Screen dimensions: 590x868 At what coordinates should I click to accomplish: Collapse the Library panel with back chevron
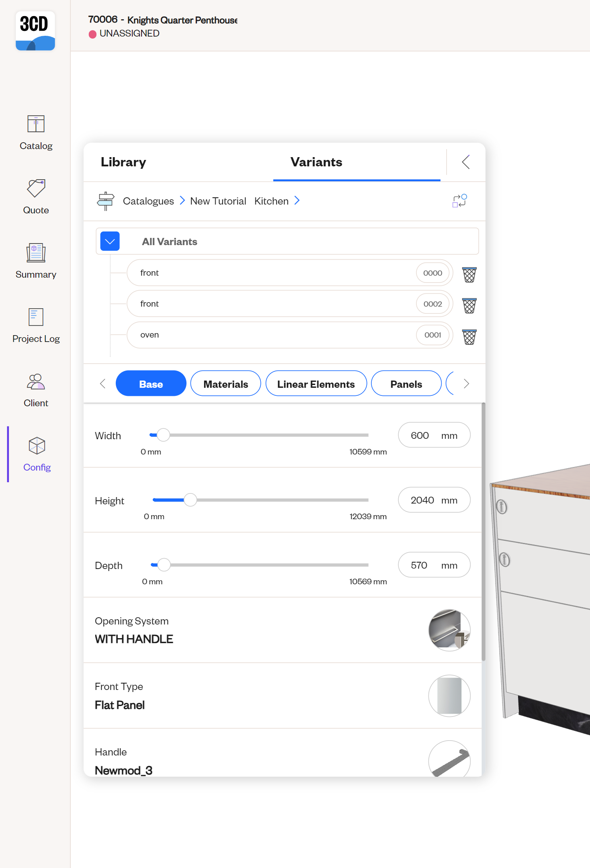(x=466, y=162)
